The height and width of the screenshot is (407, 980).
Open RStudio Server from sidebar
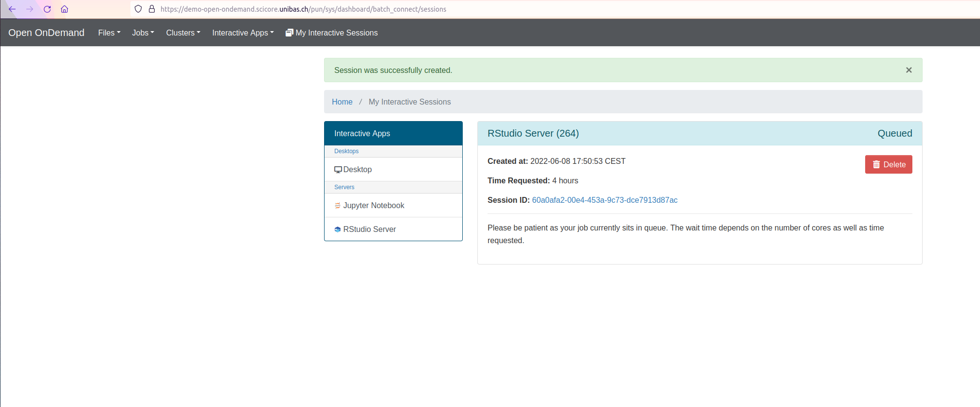(x=393, y=229)
